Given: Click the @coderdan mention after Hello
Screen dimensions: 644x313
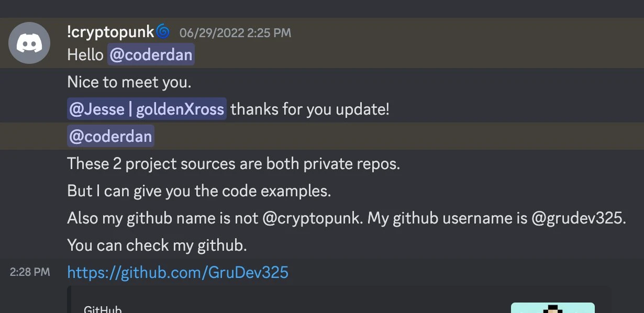Looking at the screenshot, I should tap(151, 55).
